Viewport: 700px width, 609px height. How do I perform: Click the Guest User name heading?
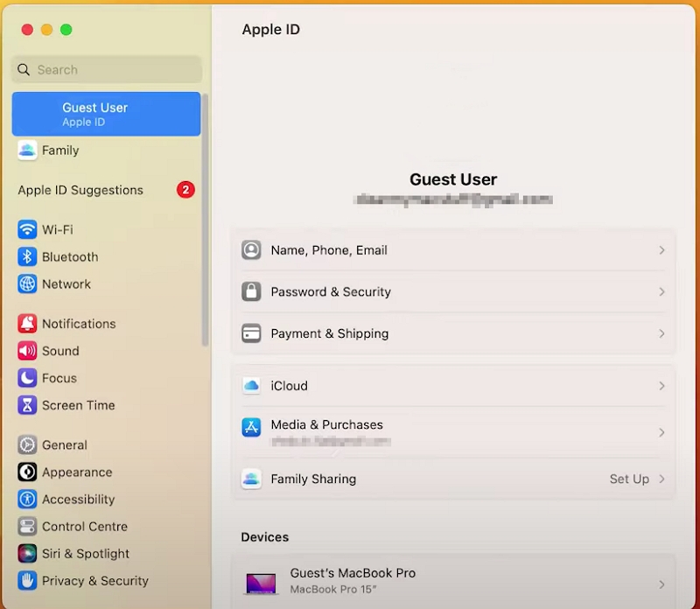(453, 179)
